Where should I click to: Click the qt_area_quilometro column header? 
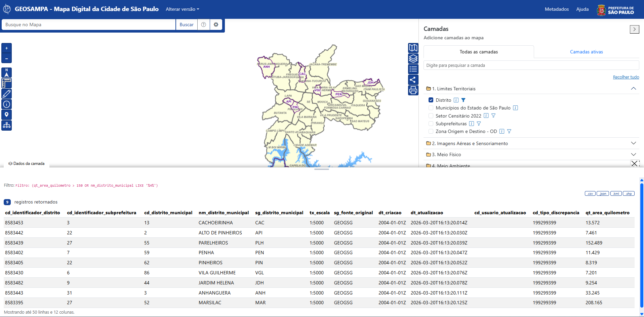(x=607, y=213)
